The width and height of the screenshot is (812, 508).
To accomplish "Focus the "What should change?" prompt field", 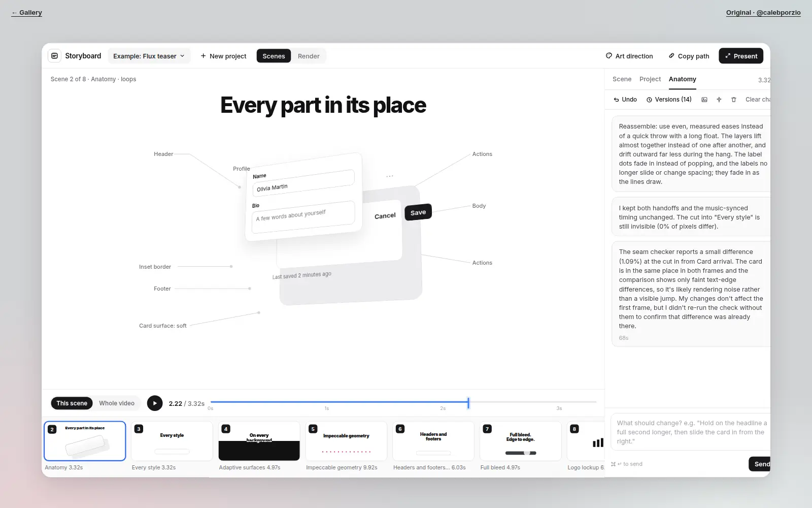I will coord(691,432).
